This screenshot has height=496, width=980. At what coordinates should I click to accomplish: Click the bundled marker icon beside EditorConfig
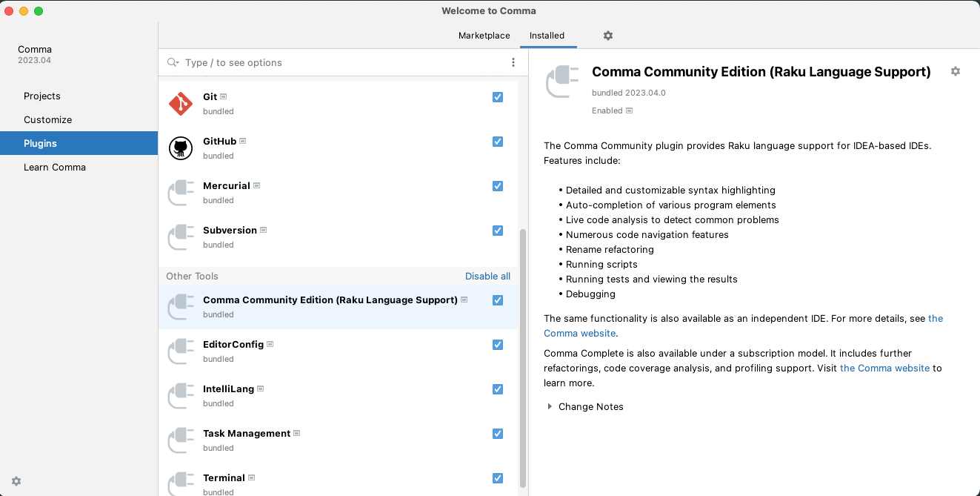[270, 344]
